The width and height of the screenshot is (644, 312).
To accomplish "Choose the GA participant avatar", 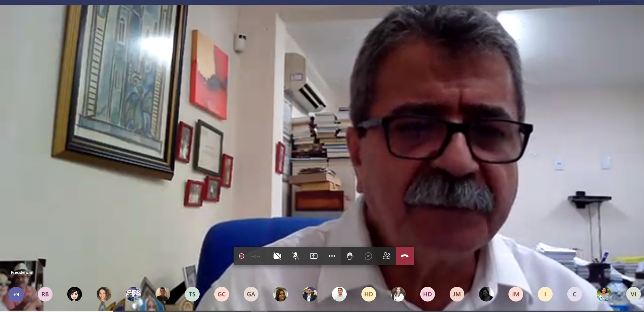I will coord(251,294).
